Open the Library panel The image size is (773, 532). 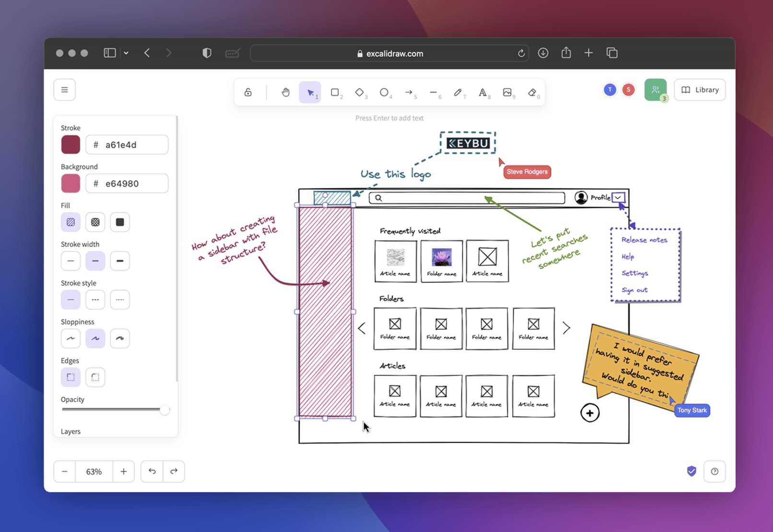point(700,90)
